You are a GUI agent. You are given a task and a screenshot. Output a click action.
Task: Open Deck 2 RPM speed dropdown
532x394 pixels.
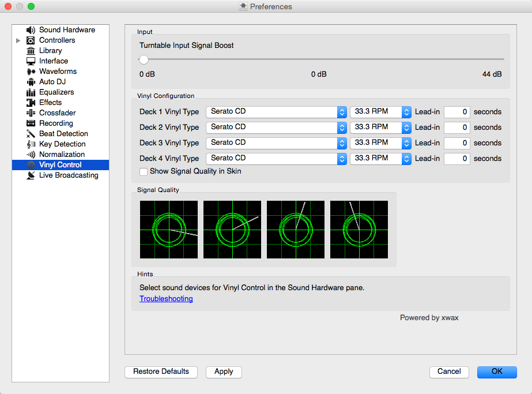tap(381, 127)
